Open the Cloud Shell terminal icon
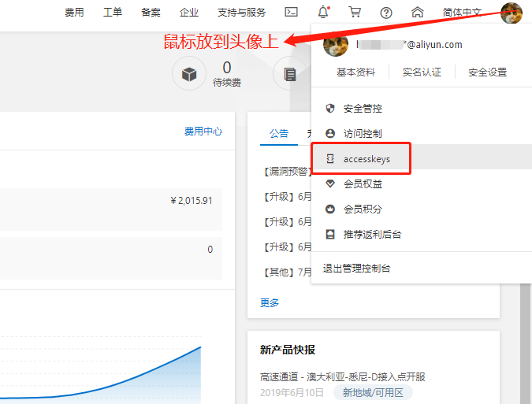The image size is (532, 404). (291, 12)
